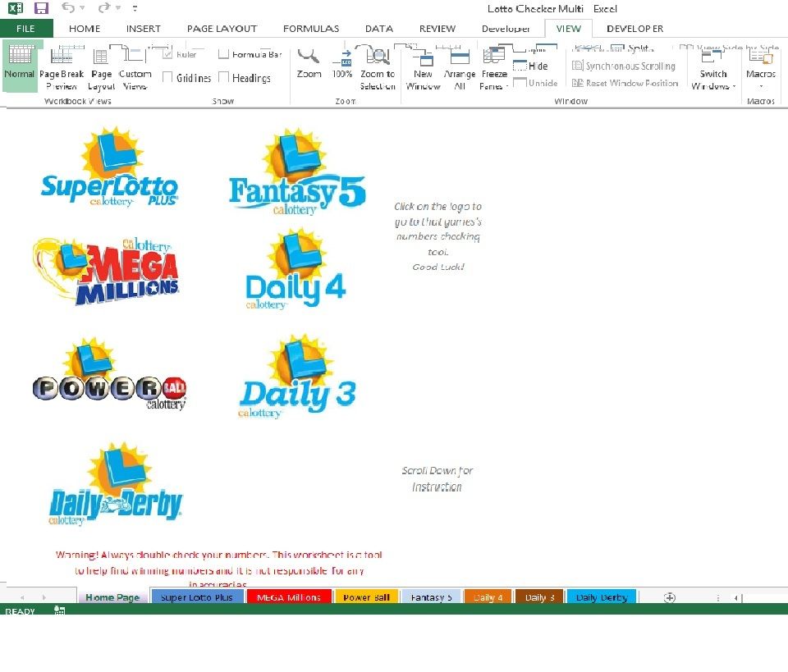Image resolution: width=788 pixels, height=672 pixels.
Task: Switch to the DATA ribbon tab
Action: point(379,29)
